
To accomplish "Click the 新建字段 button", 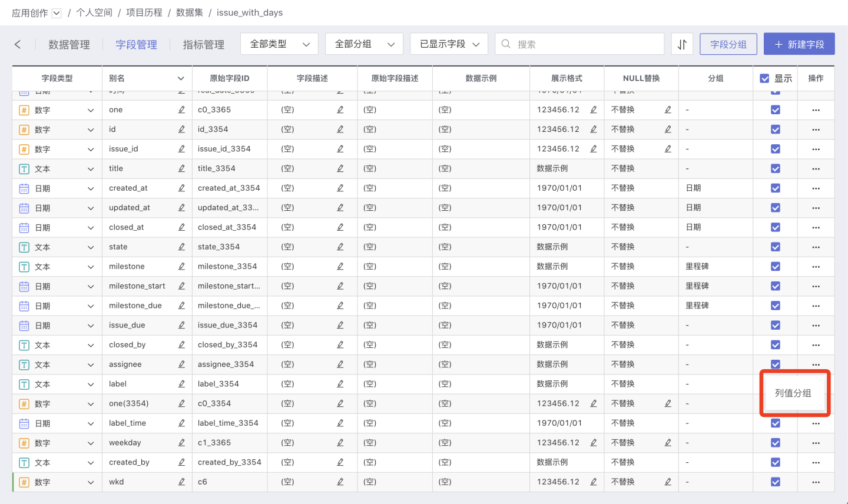I will 799,44.
